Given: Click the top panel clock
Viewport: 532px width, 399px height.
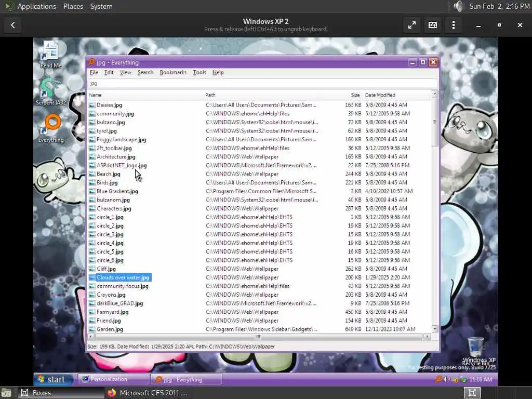Looking at the screenshot, I should click(x=499, y=6).
